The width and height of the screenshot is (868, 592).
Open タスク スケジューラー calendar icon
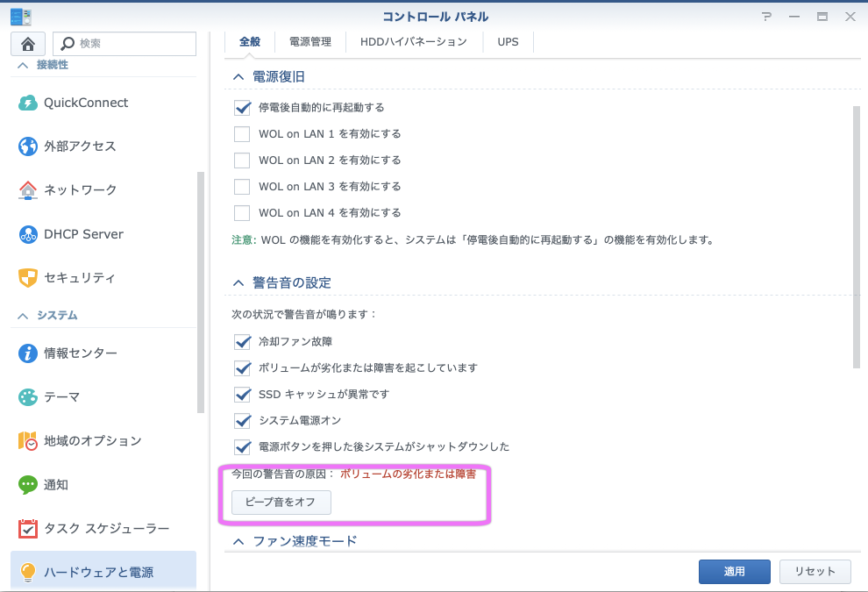point(28,529)
